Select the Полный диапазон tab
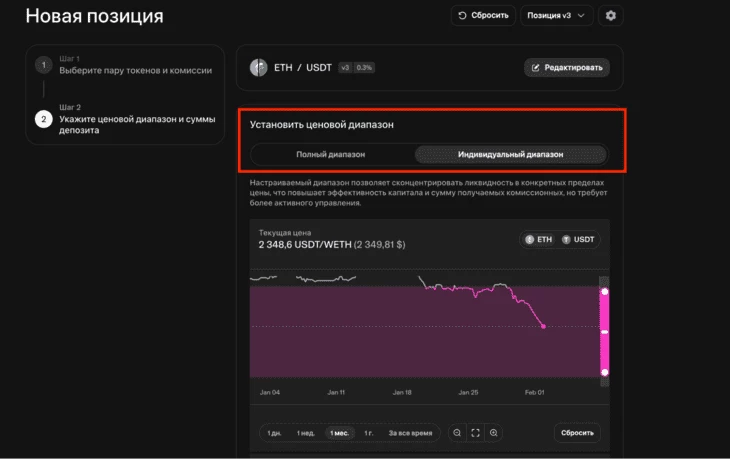Viewport: 730px width, 459px height. (x=331, y=155)
